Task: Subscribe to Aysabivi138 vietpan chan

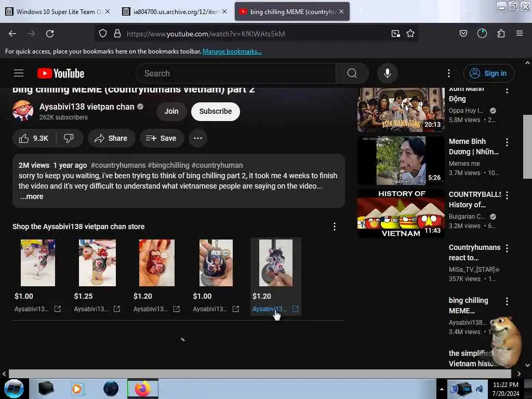Action: pyautogui.click(x=216, y=111)
